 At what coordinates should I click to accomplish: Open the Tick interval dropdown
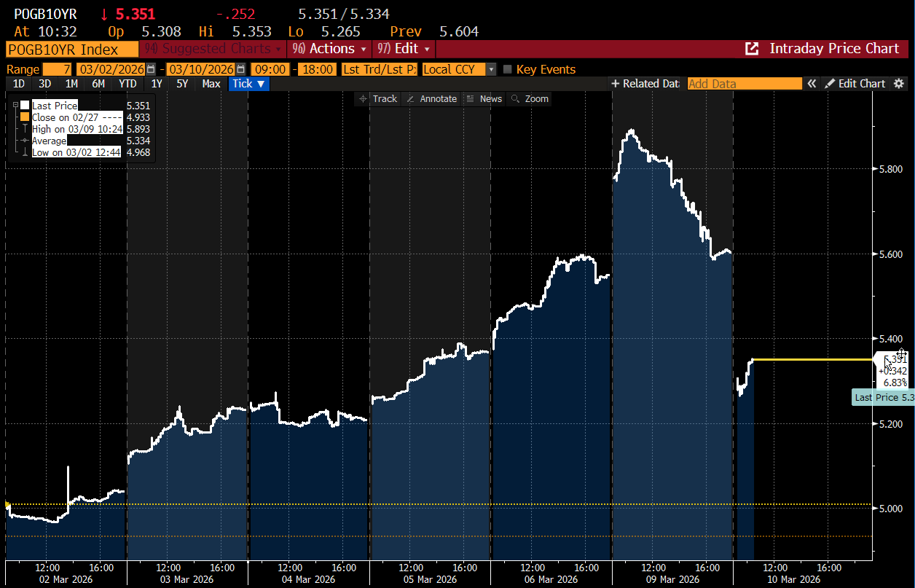[249, 84]
